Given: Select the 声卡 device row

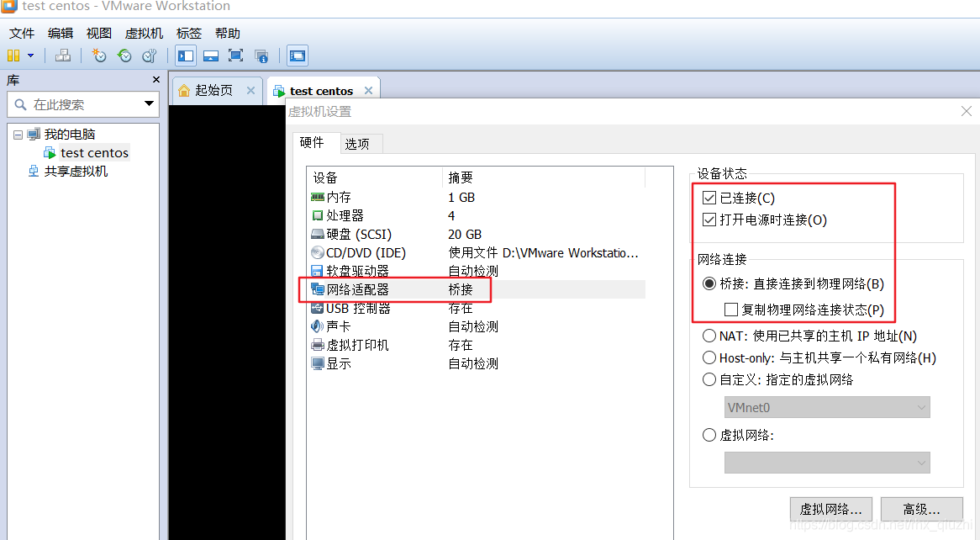Looking at the screenshot, I should [x=477, y=326].
